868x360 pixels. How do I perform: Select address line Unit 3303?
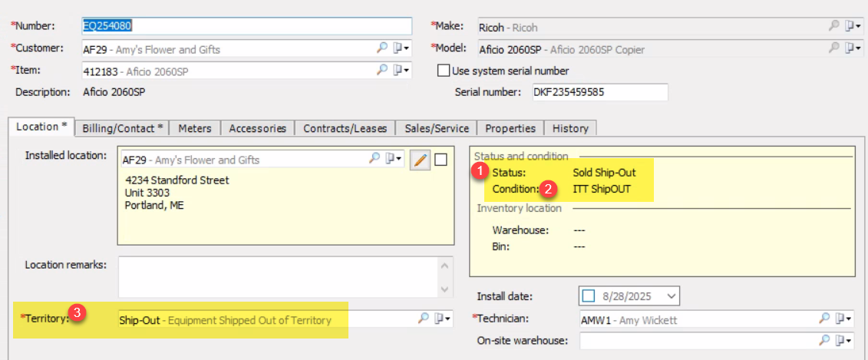pyautogui.click(x=147, y=193)
